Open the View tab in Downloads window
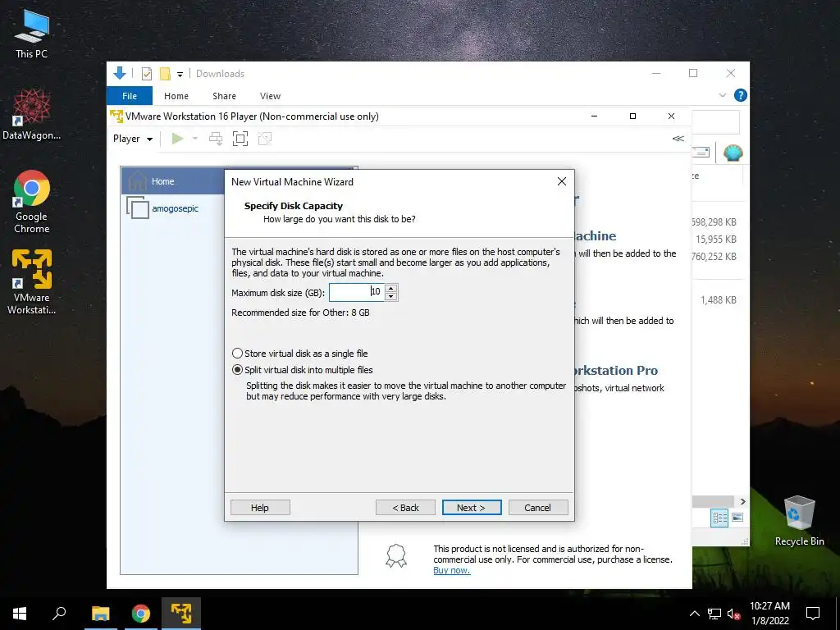Viewport: 840px width, 630px height. (x=270, y=96)
